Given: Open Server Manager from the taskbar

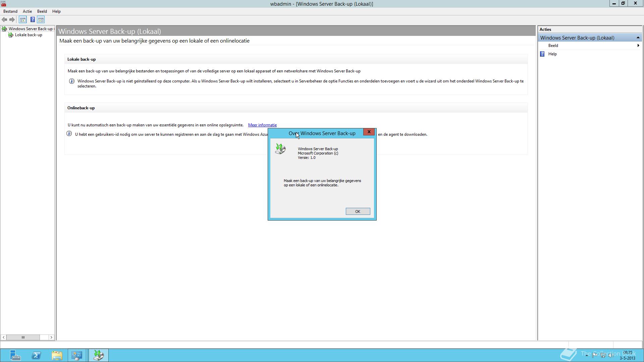Looking at the screenshot, I should tap(15, 355).
